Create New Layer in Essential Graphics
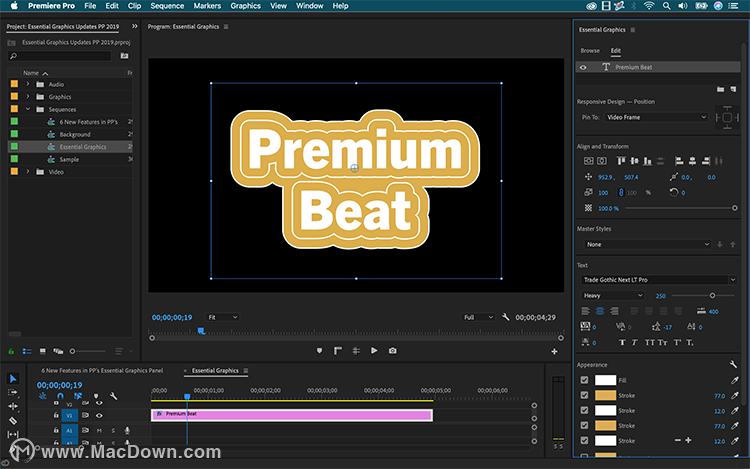 733,89
